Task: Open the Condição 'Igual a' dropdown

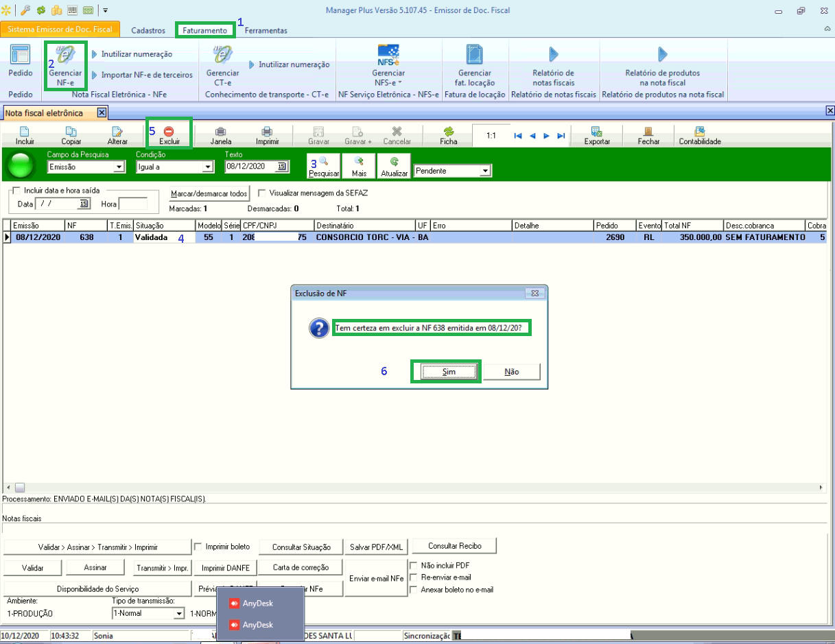Action: [208, 167]
